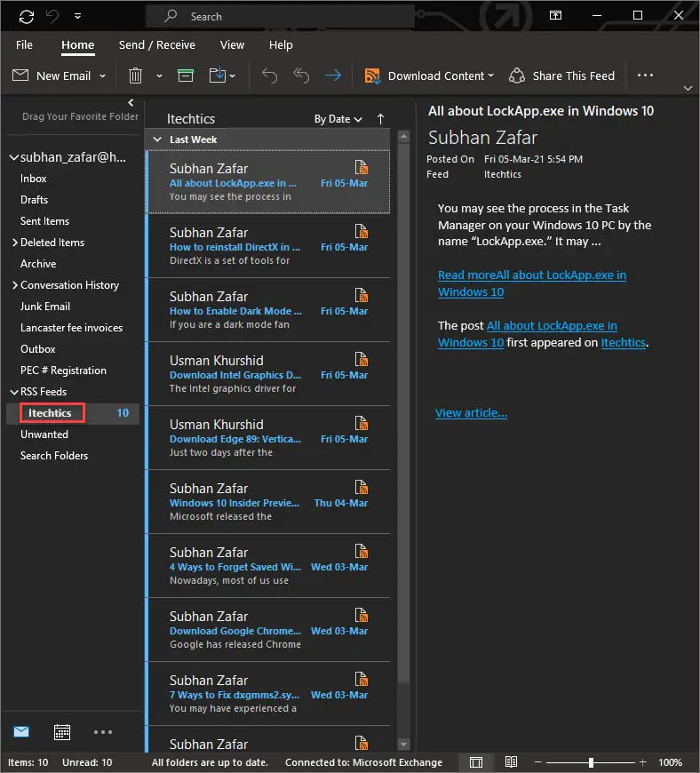The width and height of the screenshot is (700, 773).
Task: Select the 7 Ways to Fix dxgmms2.sys post
Action: coord(268,694)
